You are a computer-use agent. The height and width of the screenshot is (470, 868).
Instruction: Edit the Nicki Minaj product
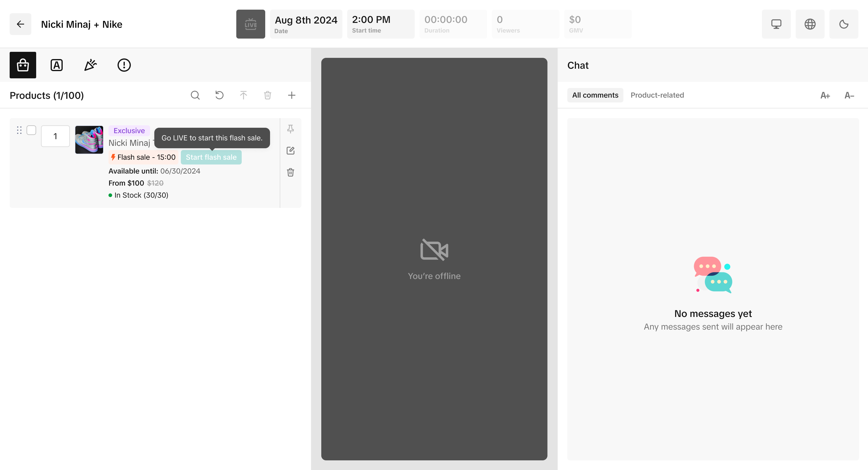pos(290,151)
